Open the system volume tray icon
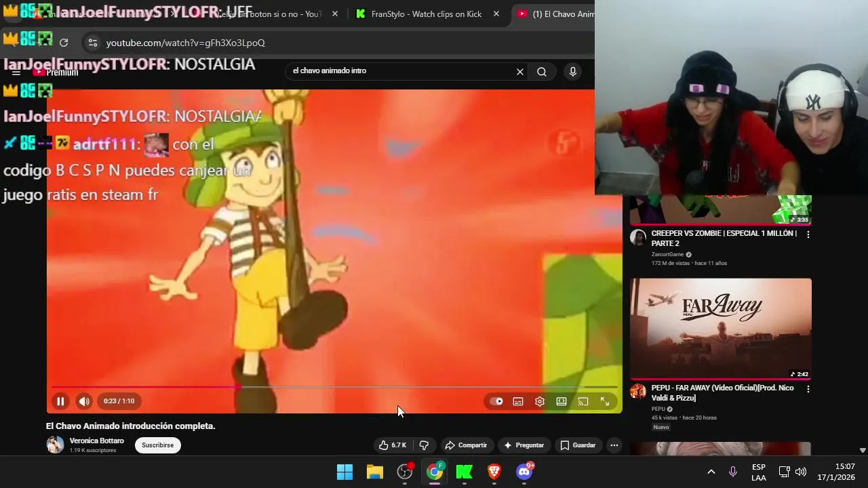The image size is (868, 488). (801, 472)
